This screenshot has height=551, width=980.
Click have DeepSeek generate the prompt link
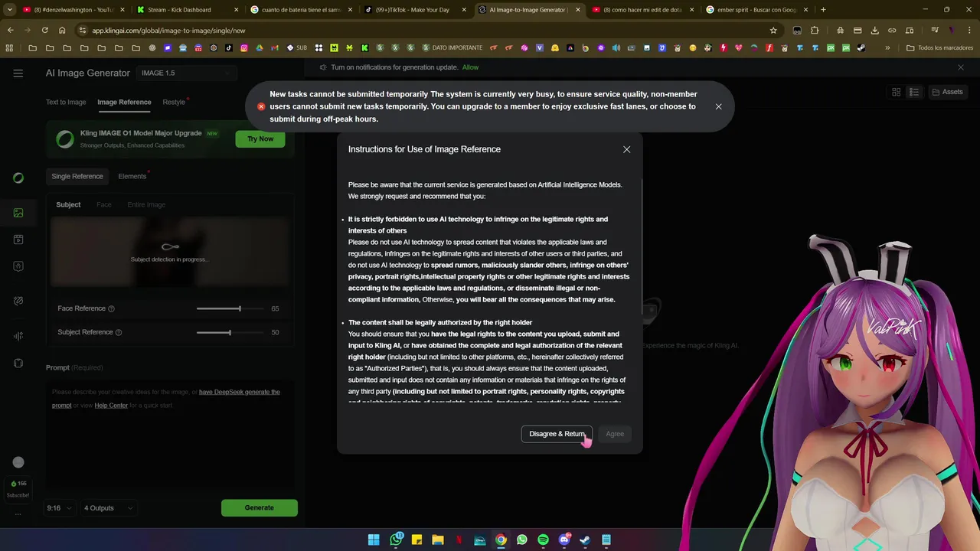pyautogui.click(x=240, y=392)
